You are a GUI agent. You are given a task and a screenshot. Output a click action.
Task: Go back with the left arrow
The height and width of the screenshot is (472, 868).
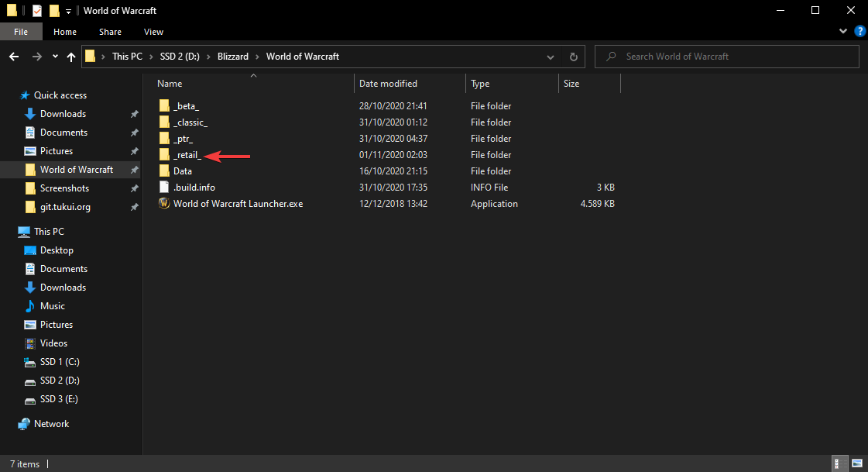(14, 57)
